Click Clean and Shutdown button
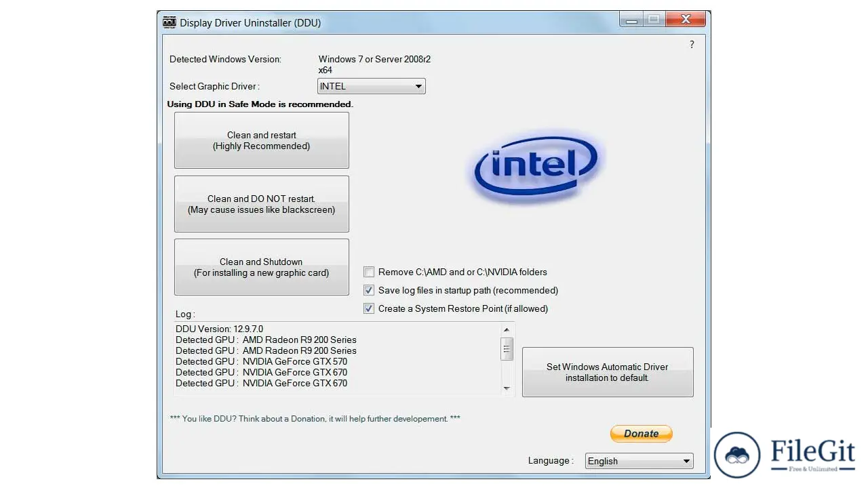 (x=262, y=267)
